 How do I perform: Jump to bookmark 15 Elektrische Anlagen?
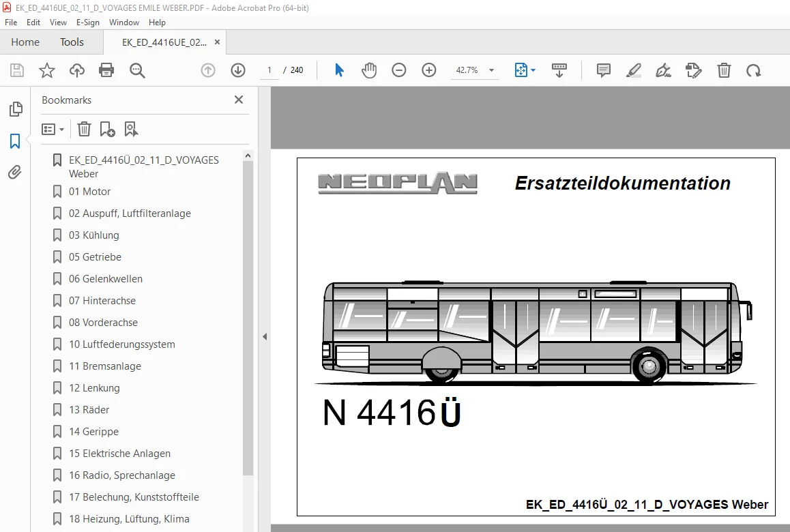(x=120, y=454)
